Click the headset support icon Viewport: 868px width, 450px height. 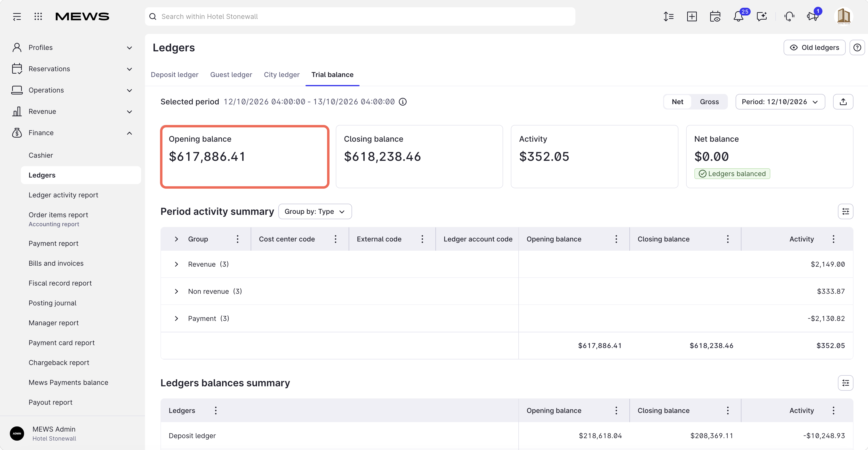tap(789, 16)
